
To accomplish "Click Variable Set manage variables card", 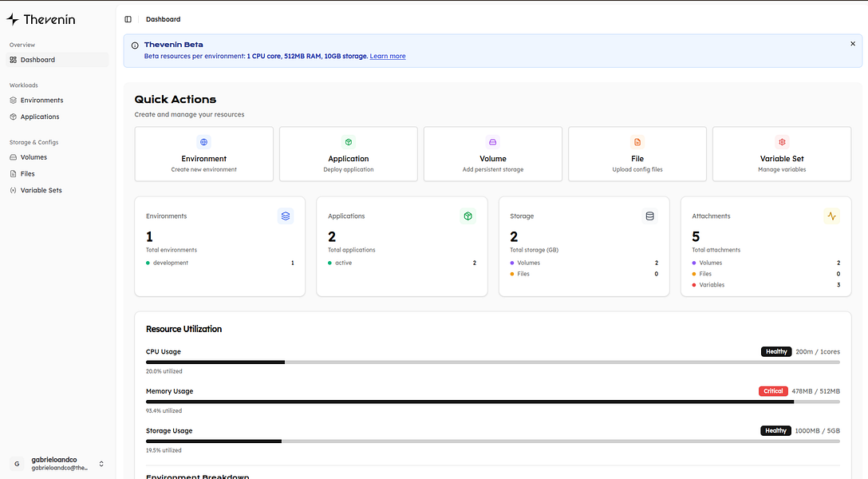I will (782, 154).
